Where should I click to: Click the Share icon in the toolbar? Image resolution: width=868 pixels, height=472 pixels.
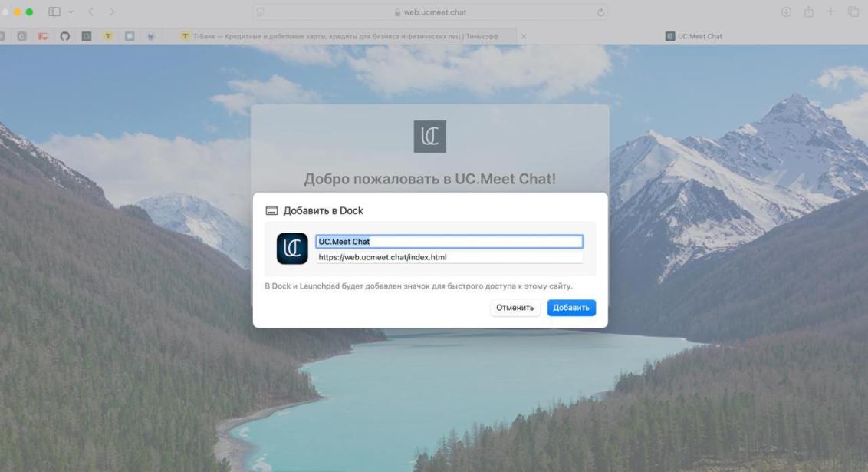click(809, 12)
